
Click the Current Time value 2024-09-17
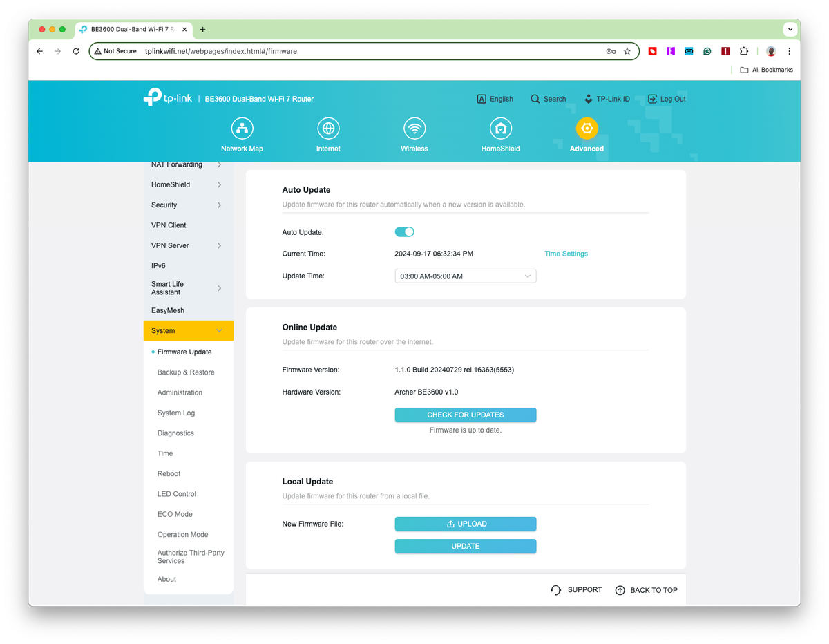(x=434, y=254)
